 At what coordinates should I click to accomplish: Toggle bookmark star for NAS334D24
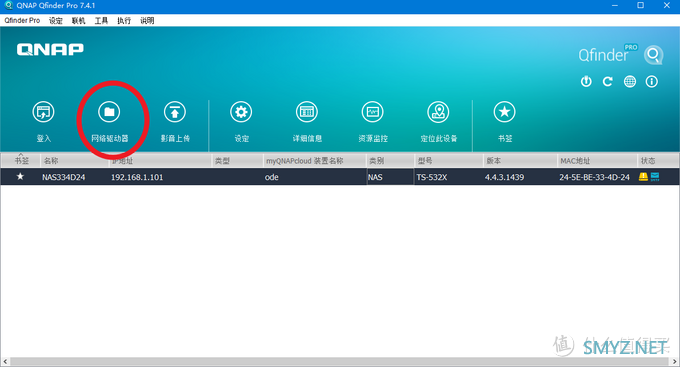pyautogui.click(x=20, y=176)
